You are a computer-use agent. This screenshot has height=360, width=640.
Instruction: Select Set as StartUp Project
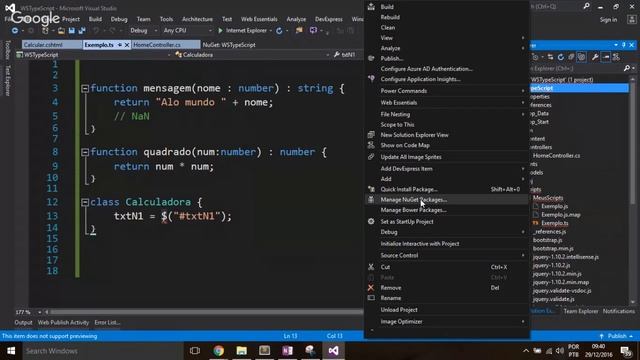tap(447, 222)
